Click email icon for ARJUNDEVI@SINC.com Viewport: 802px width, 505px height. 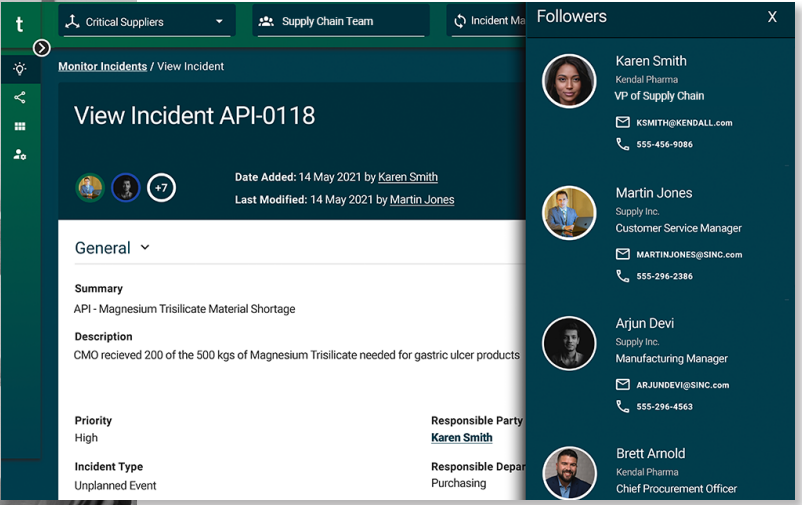[622, 384]
